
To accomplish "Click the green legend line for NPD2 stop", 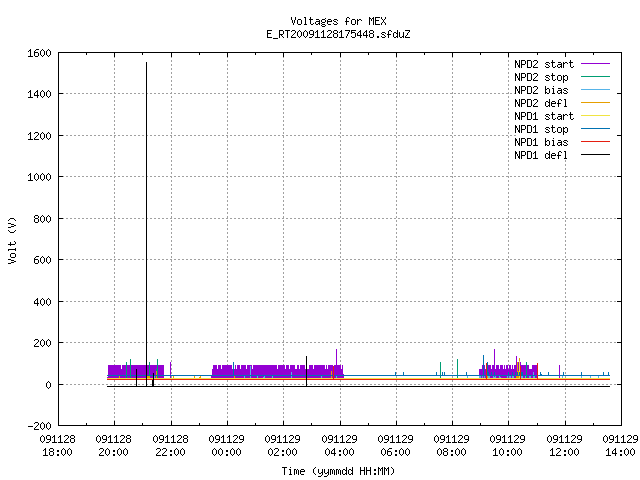I will pos(596,77).
